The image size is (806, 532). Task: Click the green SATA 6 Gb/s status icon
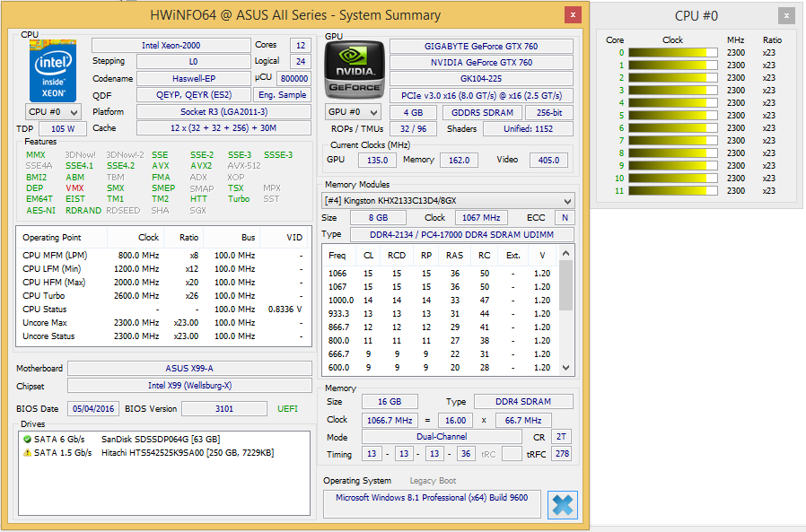click(27, 439)
